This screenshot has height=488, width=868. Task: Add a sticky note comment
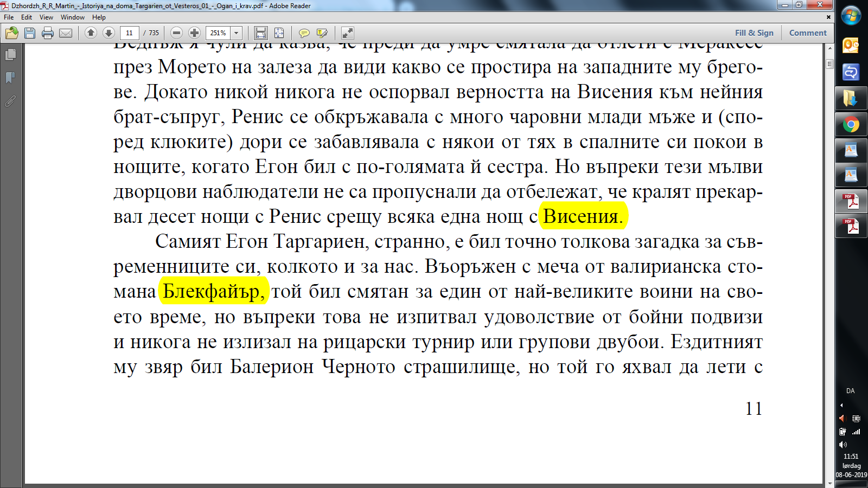tap(304, 33)
